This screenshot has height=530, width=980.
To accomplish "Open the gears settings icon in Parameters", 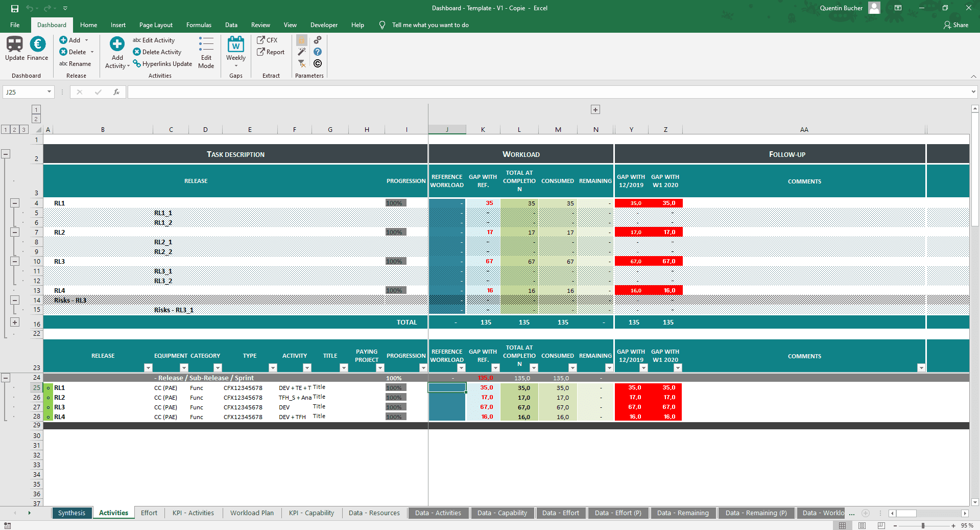I will [318, 40].
